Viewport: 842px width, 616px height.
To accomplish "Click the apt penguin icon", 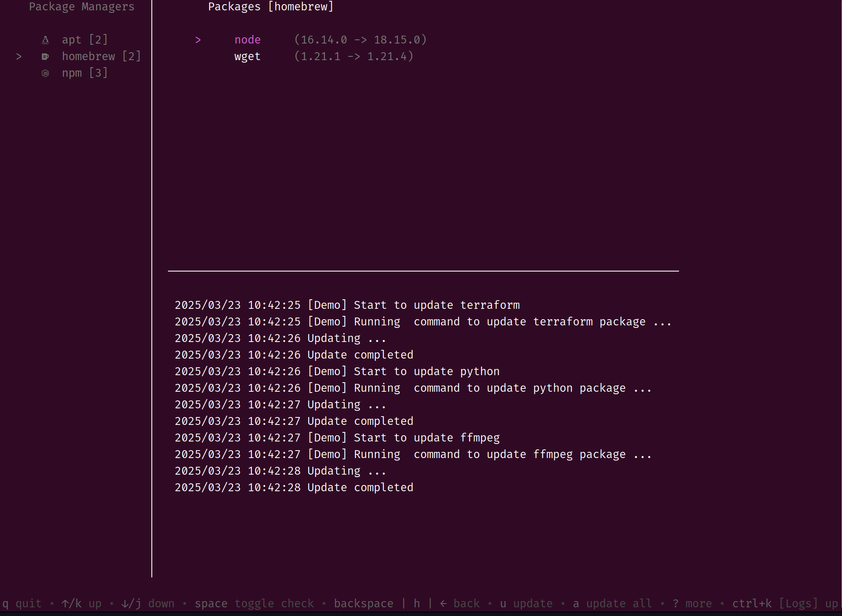I will [x=46, y=40].
